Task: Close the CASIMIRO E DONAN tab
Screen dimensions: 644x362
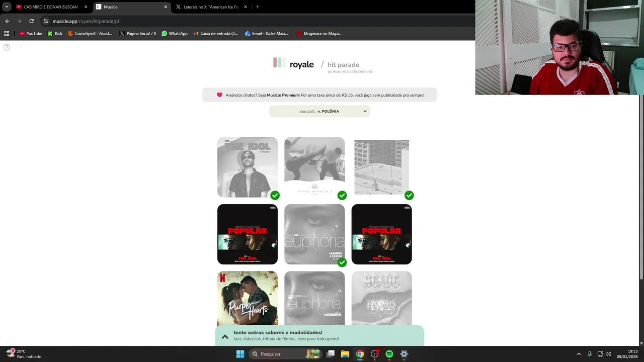Action: [86, 7]
